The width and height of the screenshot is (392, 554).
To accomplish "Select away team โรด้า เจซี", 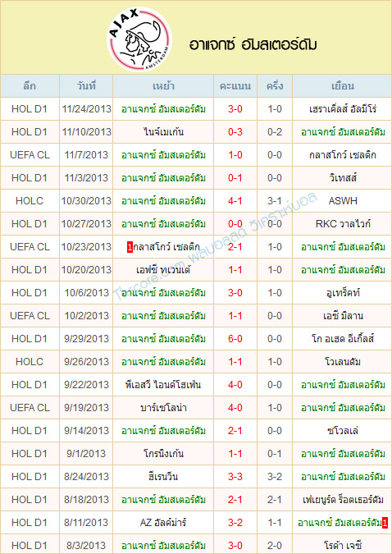I will [343, 545].
